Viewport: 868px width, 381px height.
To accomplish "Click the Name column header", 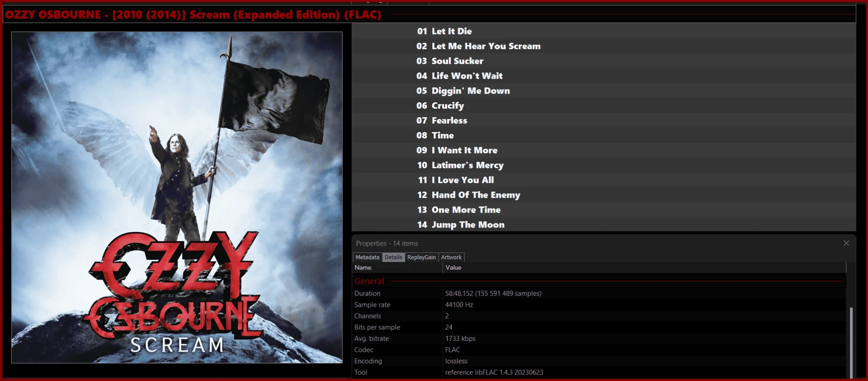I will tap(397, 268).
